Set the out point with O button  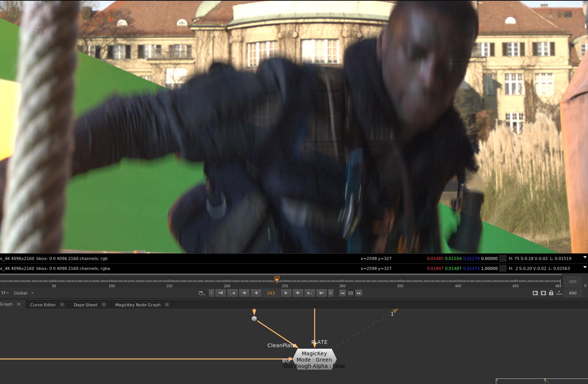[330, 293]
